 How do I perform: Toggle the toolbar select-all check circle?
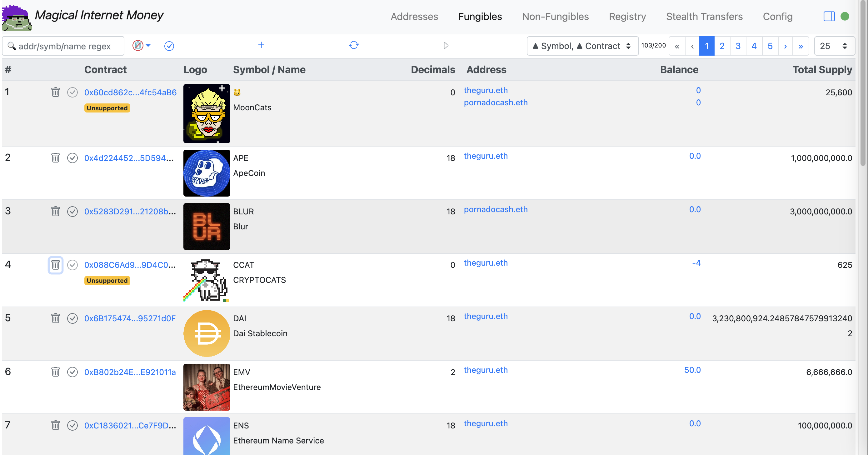coord(169,46)
